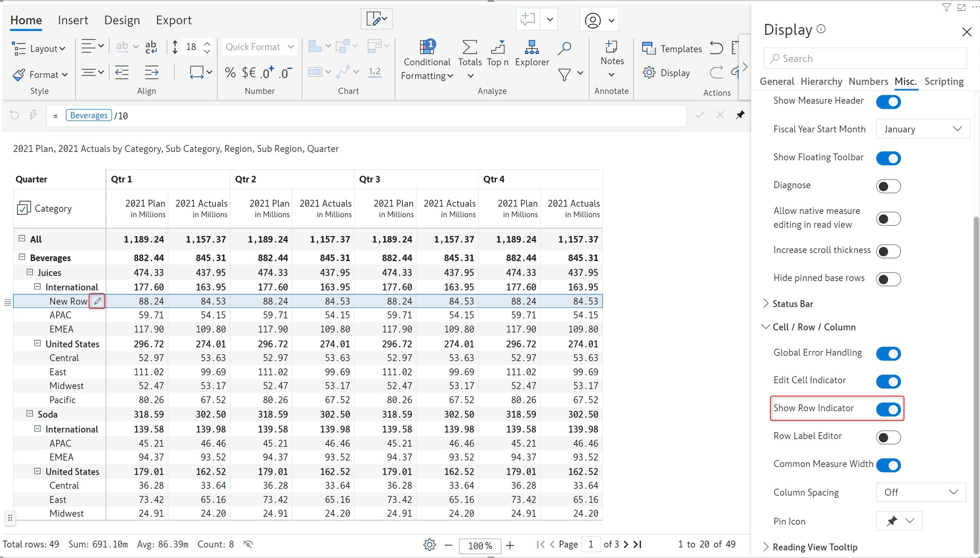
Task: Disable the Show Row Indicator toggle
Action: [888, 409]
